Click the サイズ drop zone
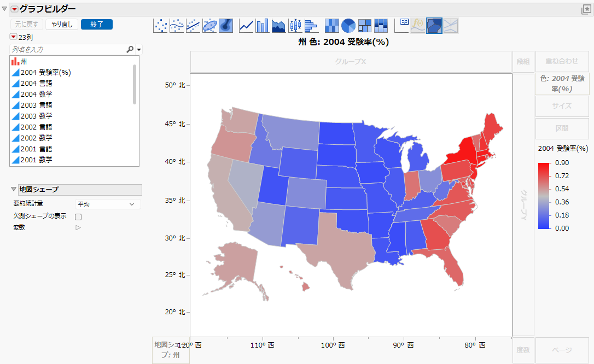The height and width of the screenshot is (364, 594). pos(562,106)
